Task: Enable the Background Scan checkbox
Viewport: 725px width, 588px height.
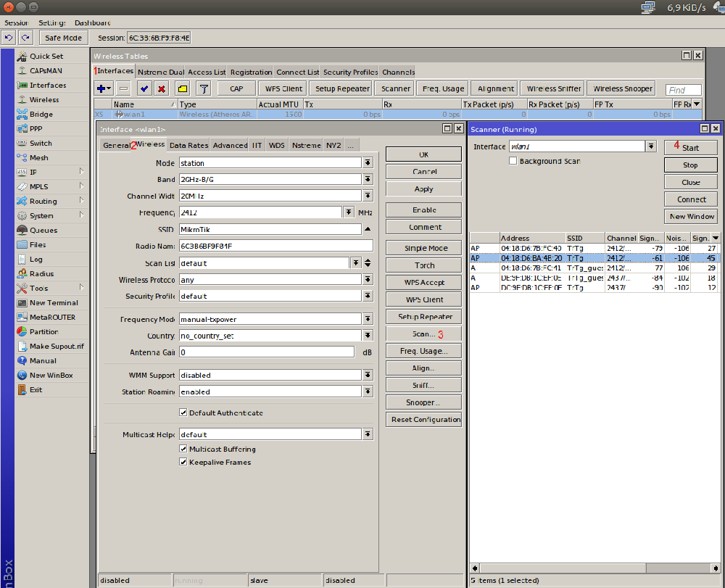Action: pos(513,161)
